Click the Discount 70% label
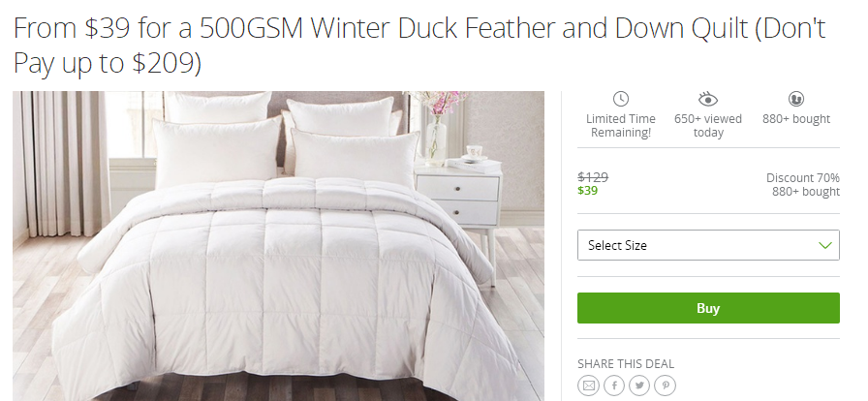 [803, 178]
